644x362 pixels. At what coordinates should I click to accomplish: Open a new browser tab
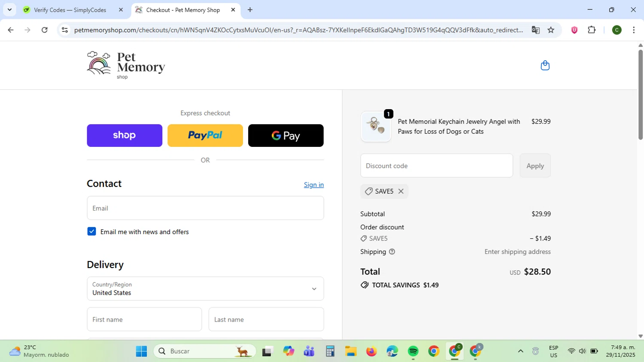pyautogui.click(x=250, y=10)
